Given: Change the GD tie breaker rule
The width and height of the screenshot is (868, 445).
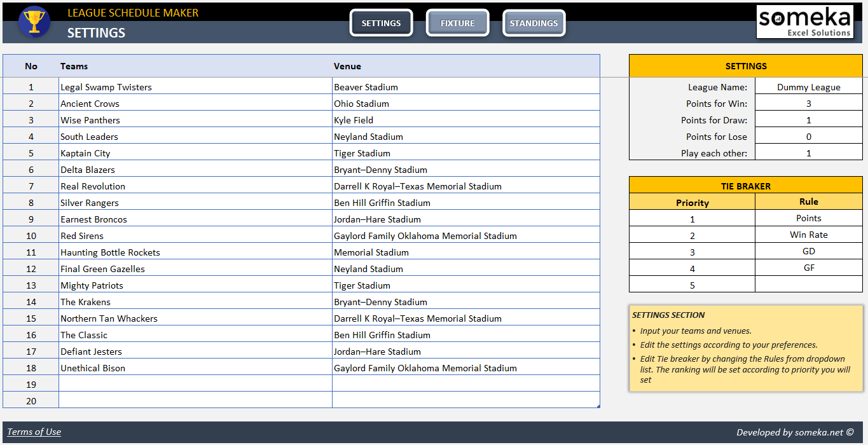Looking at the screenshot, I should point(808,251).
